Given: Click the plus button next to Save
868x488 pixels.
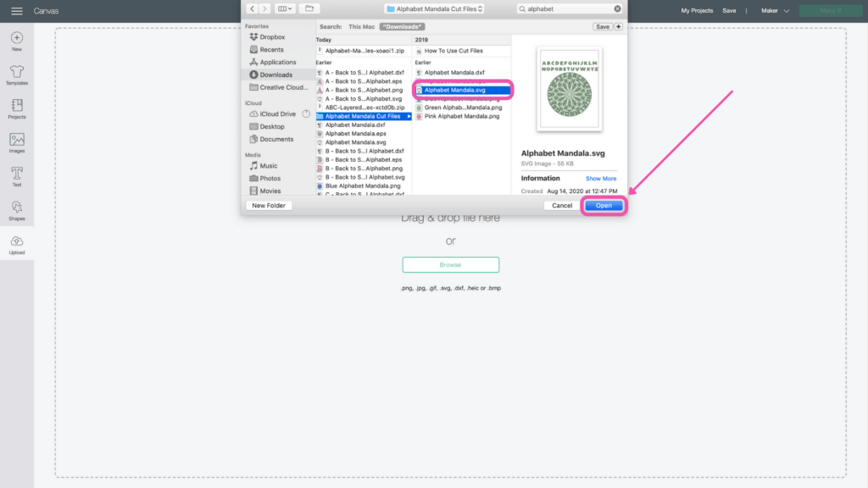Looking at the screenshot, I should click(618, 26).
